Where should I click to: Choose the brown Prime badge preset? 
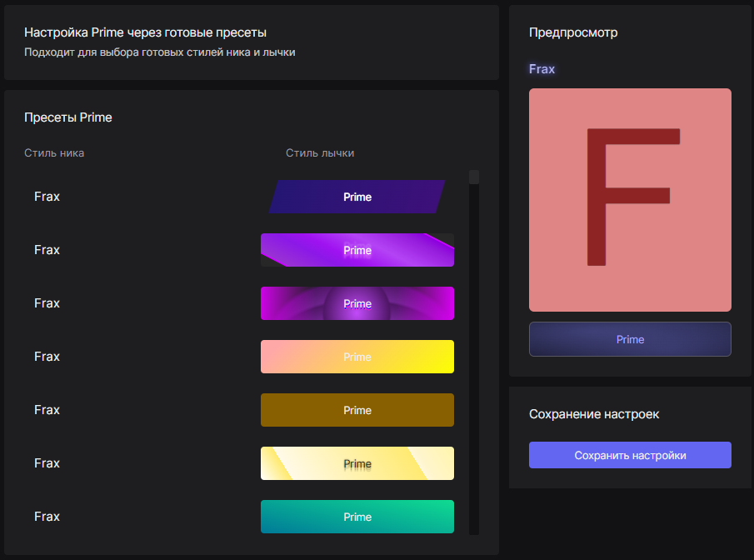point(357,410)
